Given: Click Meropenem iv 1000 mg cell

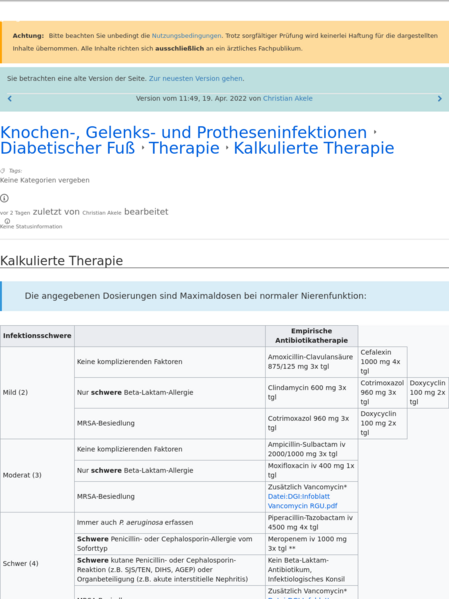Looking at the screenshot, I should click(311, 544).
